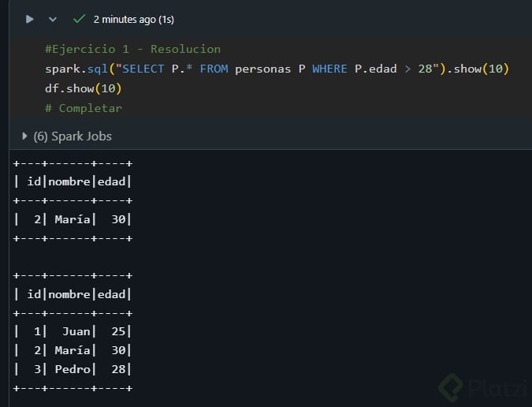532x407 pixels.
Task: Click the first output table header row
Action: coord(73,181)
